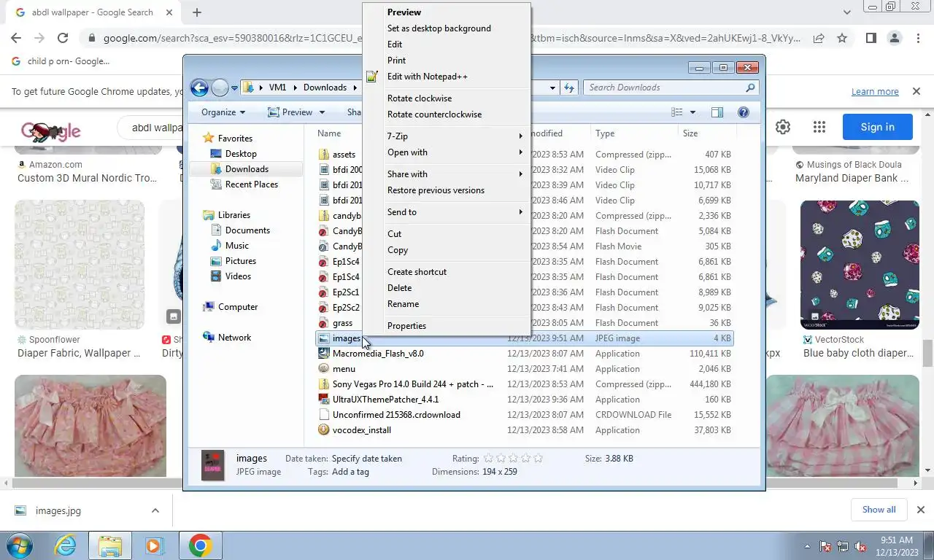Dismiss the Chrome update info bar
Image resolution: width=934 pixels, height=560 pixels.
[x=916, y=91]
